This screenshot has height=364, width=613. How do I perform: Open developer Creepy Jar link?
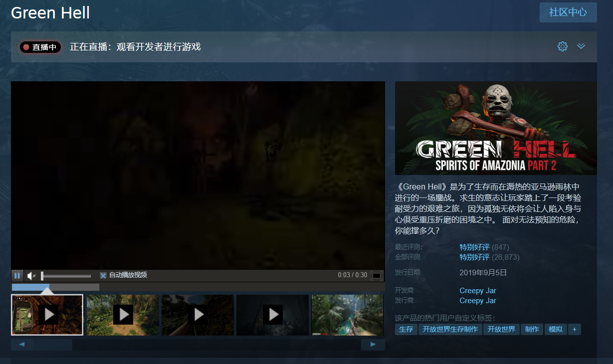478,291
